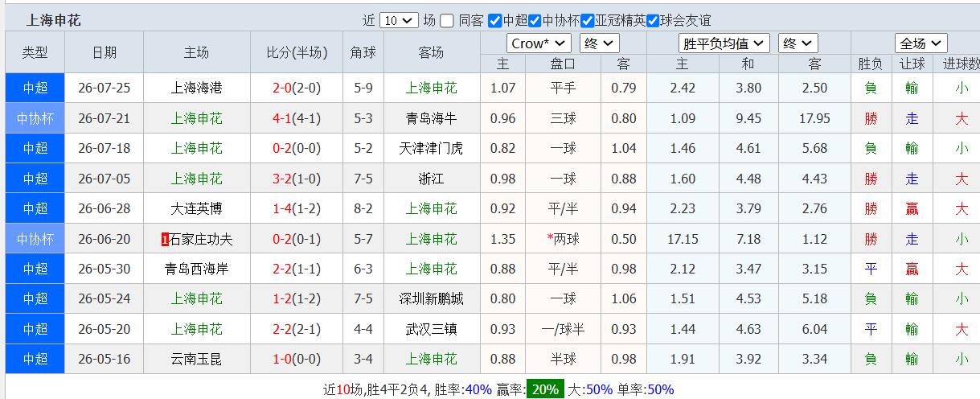This screenshot has width=980, height=399.
Task: Select away team 青岛海牛
Action: (x=432, y=118)
